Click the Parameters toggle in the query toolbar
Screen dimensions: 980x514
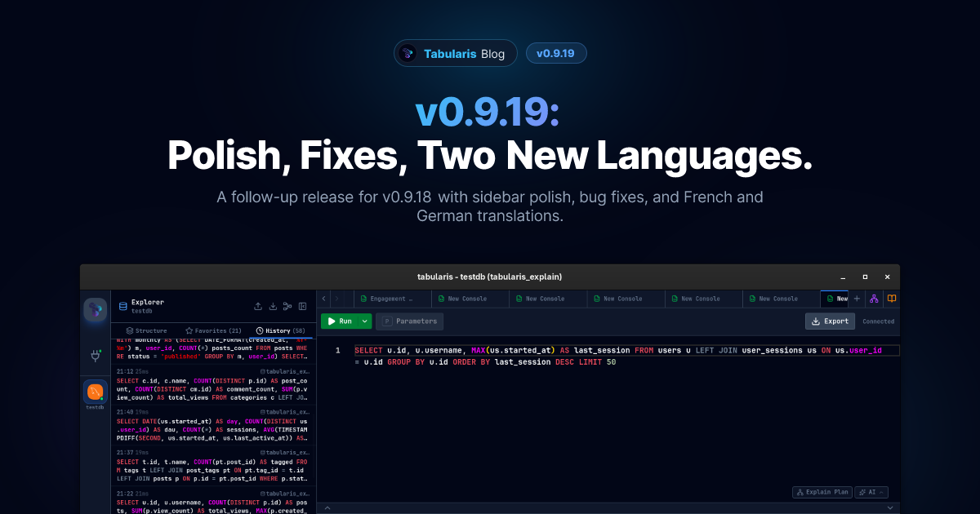click(x=409, y=321)
